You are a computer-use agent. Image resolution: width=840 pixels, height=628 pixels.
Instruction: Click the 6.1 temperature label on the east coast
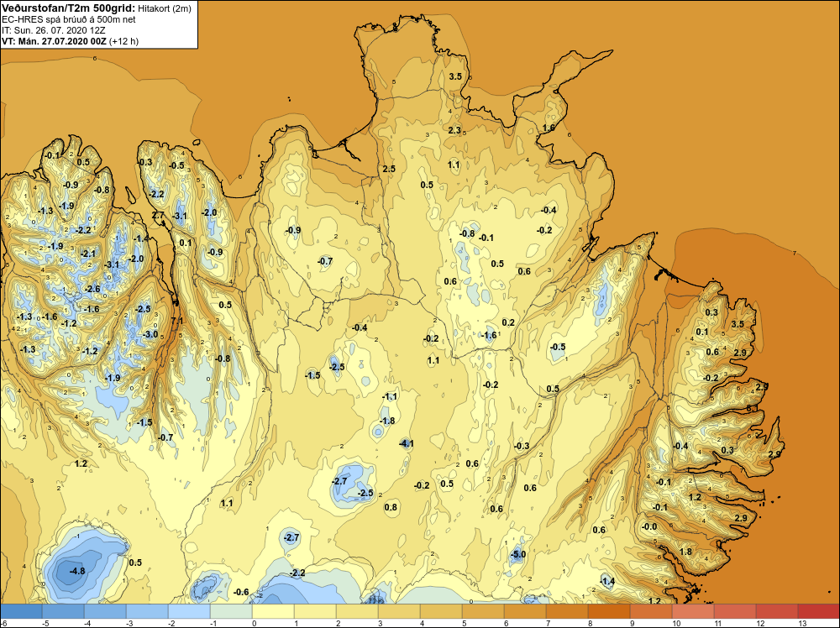[752, 408]
